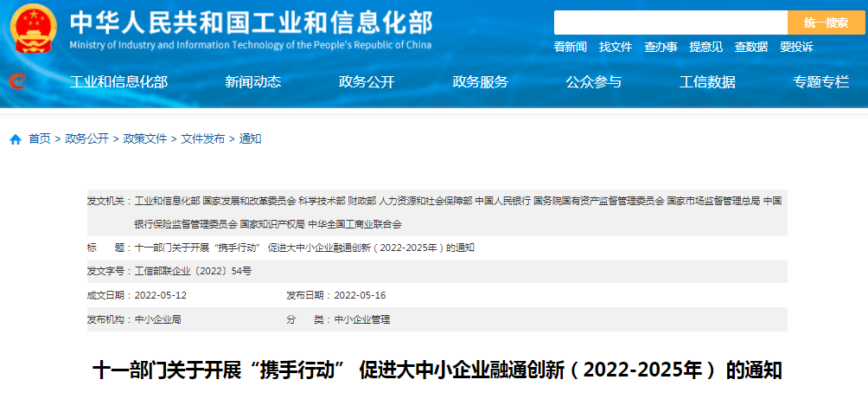Screen dimensions: 868x399
Task: Open the 找文件 quick link
Action: click(x=616, y=47)
